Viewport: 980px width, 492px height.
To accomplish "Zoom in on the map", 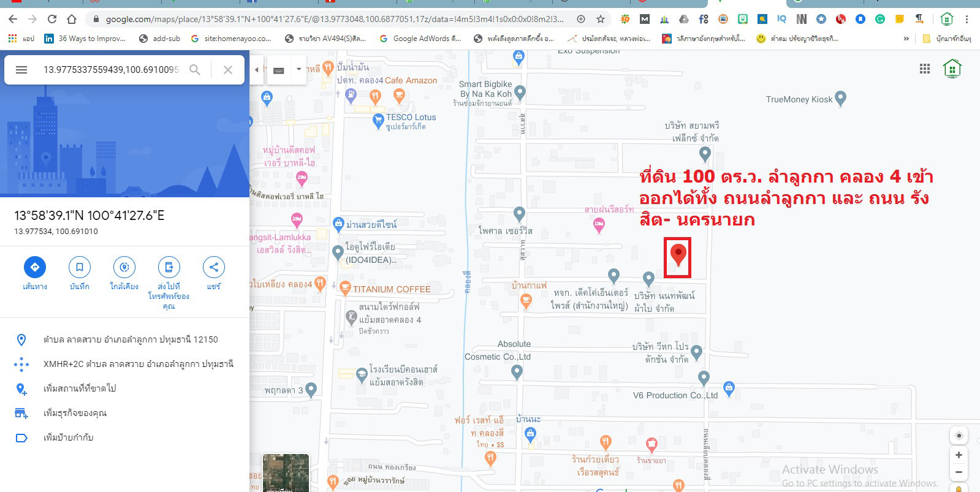I will click(959, 455).
